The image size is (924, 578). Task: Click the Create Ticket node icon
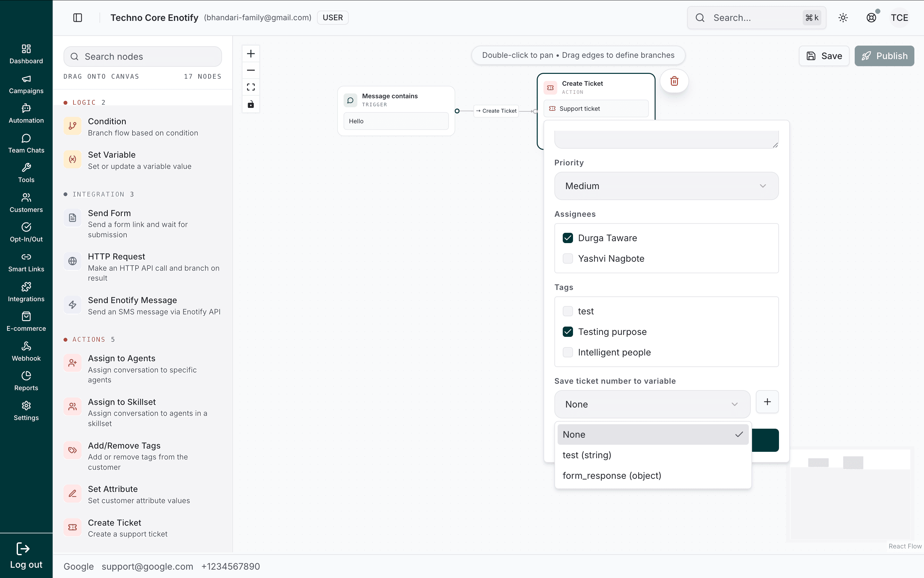point(550,88)
